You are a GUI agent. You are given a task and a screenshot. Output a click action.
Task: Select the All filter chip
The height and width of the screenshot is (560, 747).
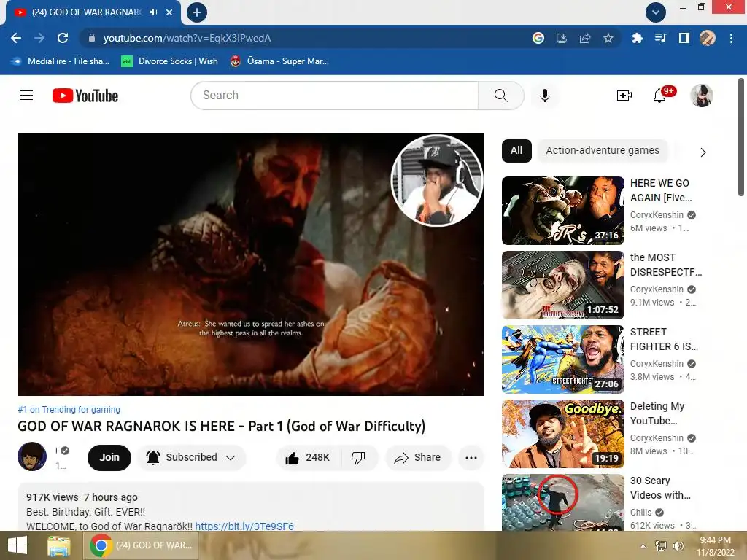coord(516,150)
